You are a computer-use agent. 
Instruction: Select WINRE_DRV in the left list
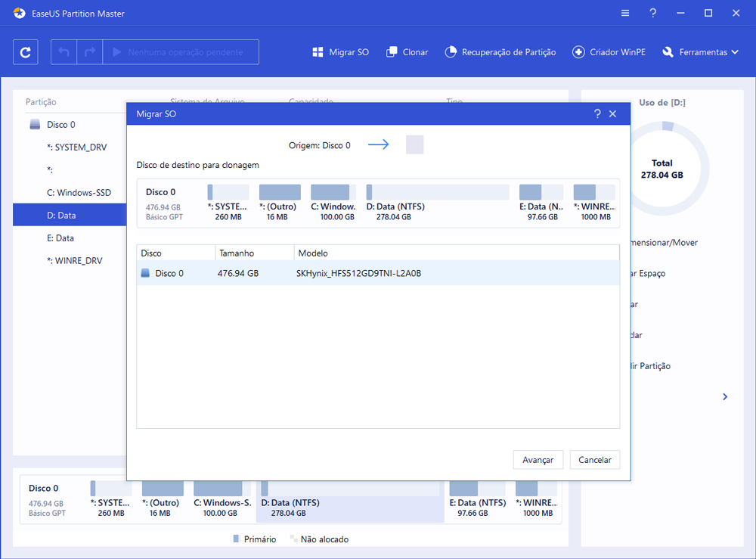pyautogui.click(x=75, y=260)
